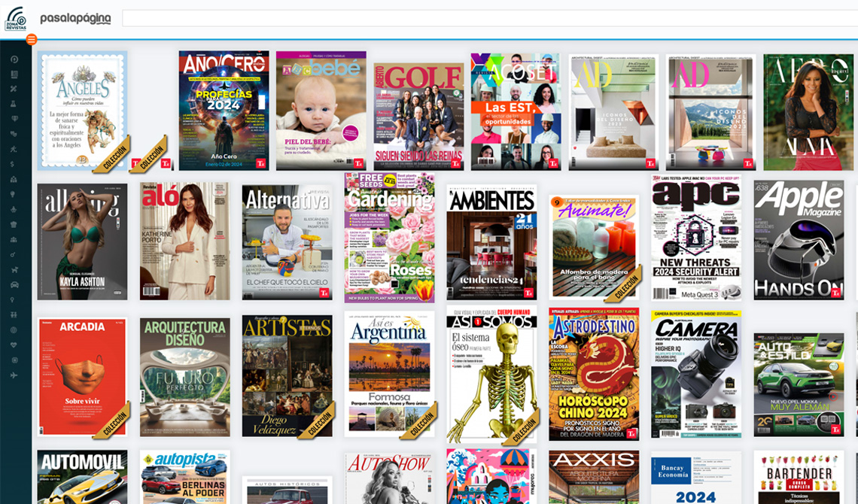Open the Amateur Gardening Roses cover
The image size is (858, 504).
point(390,238)
